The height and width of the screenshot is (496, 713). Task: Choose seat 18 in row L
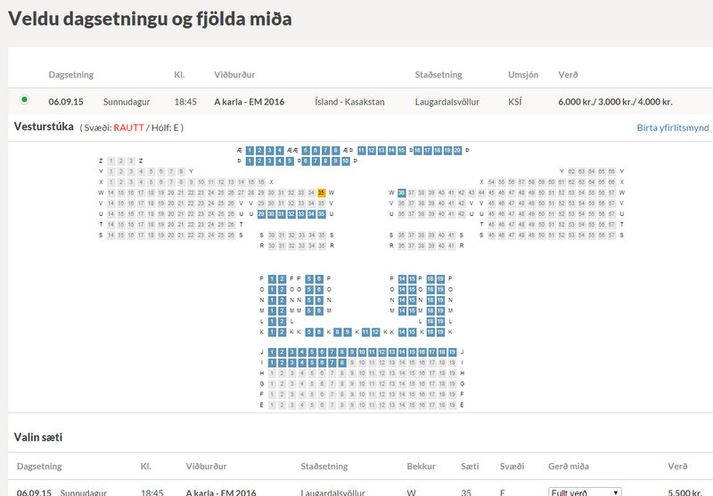click(x=430, y=321)
